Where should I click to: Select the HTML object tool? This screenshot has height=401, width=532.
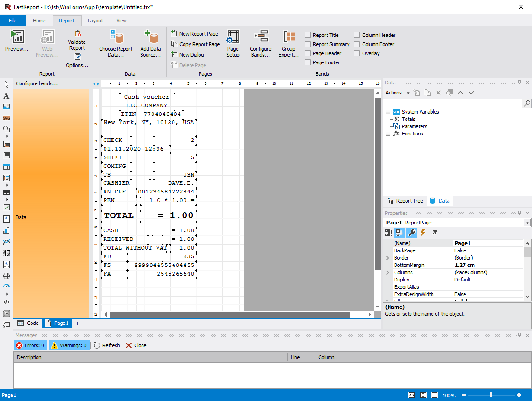6,302
